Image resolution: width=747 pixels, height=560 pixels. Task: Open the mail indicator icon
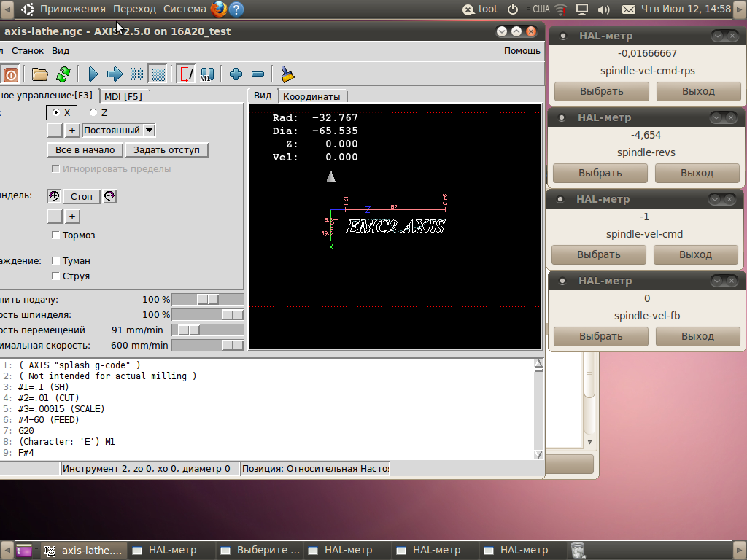coord(628,9)
